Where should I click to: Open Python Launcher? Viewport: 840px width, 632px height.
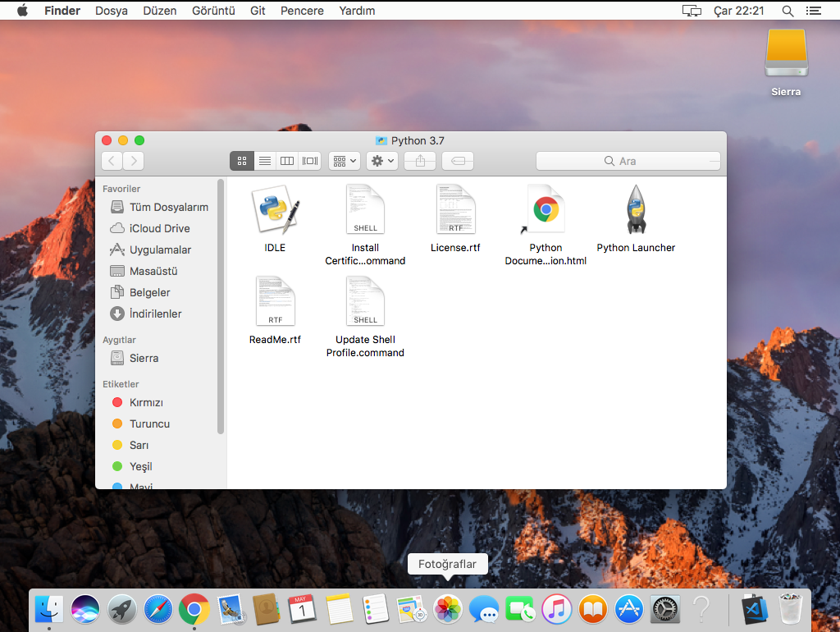click(636, 209)
